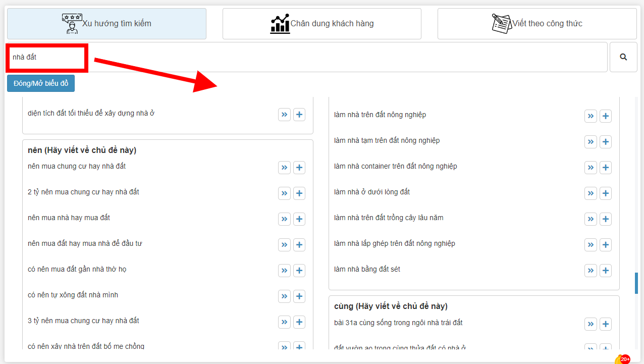The image size is (644, 364).
Task: Focus the keyword search input field
Action: point(307,57)
